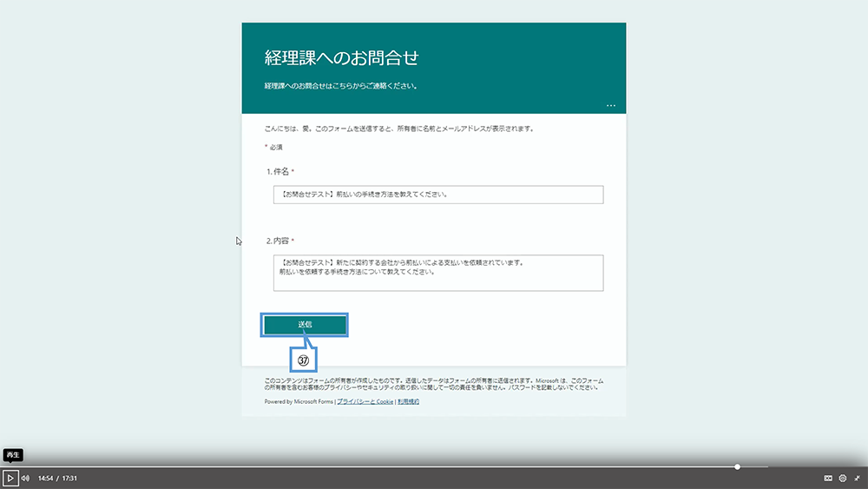Click the greeting text starting こんにちは
Image resolution: width=868 pixels, height=489 pixels.
pos(399,129)
